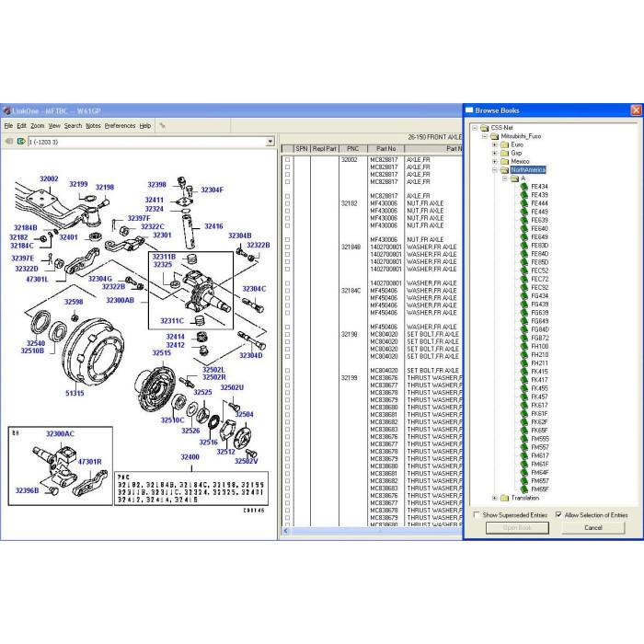Screen dimensions: 644x644
Task: Click the CSS-Net root folder icon
Action: pyautogui.click(x=485, y=128)
